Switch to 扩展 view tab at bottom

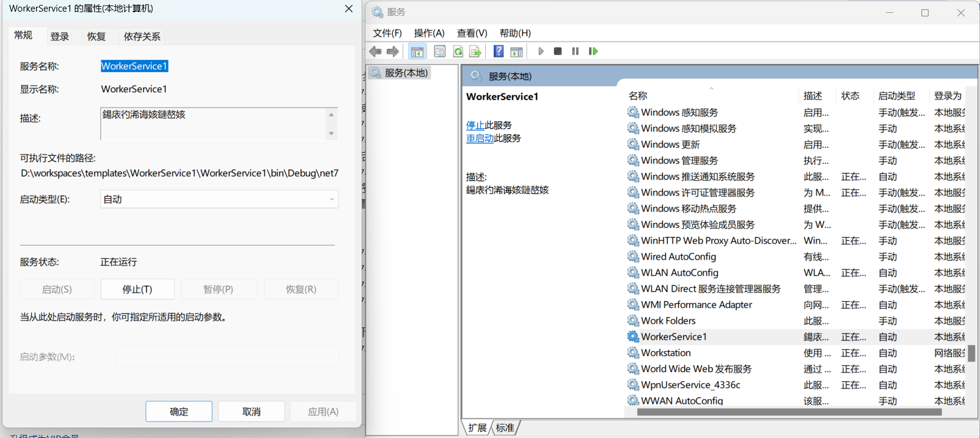477,428
